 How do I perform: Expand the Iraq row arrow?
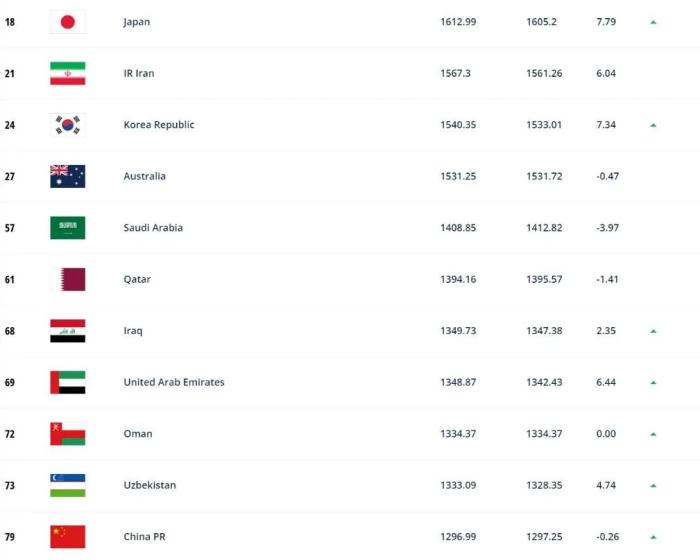click(653, 331)
